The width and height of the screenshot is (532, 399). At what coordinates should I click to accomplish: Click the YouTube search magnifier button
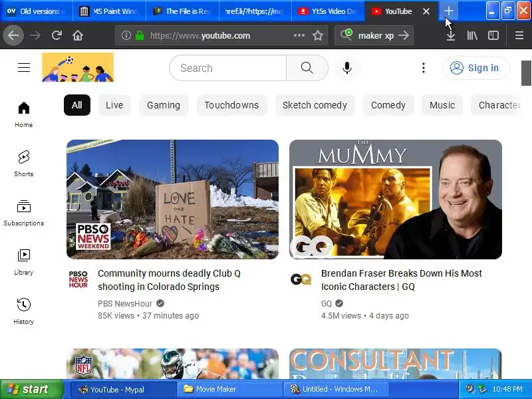coord(307,68)
